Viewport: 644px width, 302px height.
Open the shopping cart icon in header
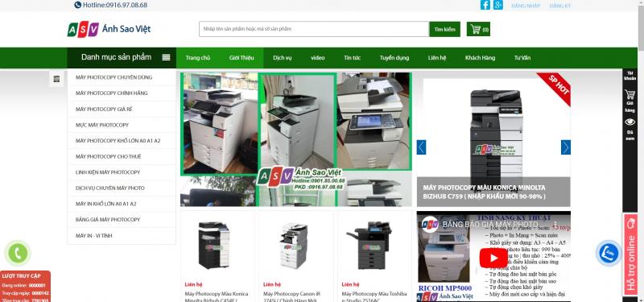[x=478, y=29]
